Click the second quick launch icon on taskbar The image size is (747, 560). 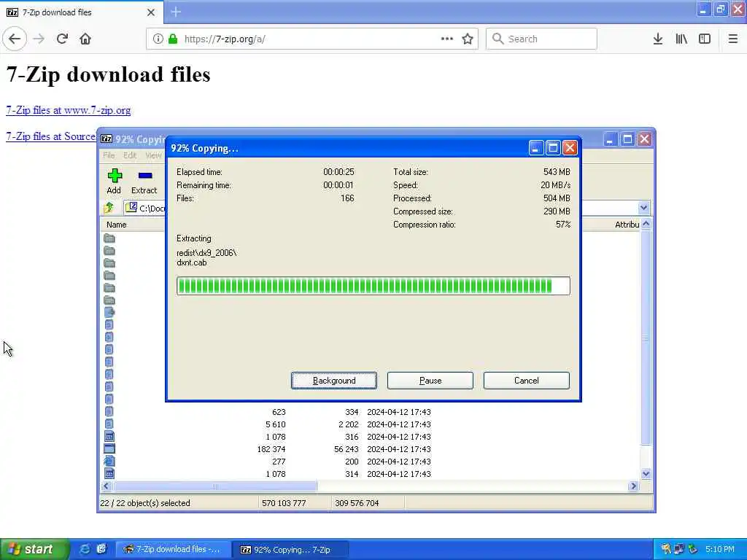(x=101, y=549)
